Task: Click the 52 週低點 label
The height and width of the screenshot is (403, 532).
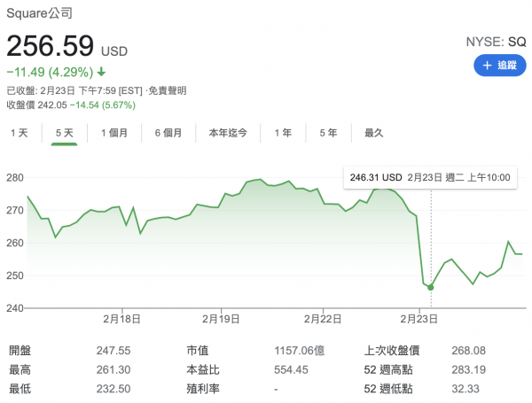Action: coord(388,389)
